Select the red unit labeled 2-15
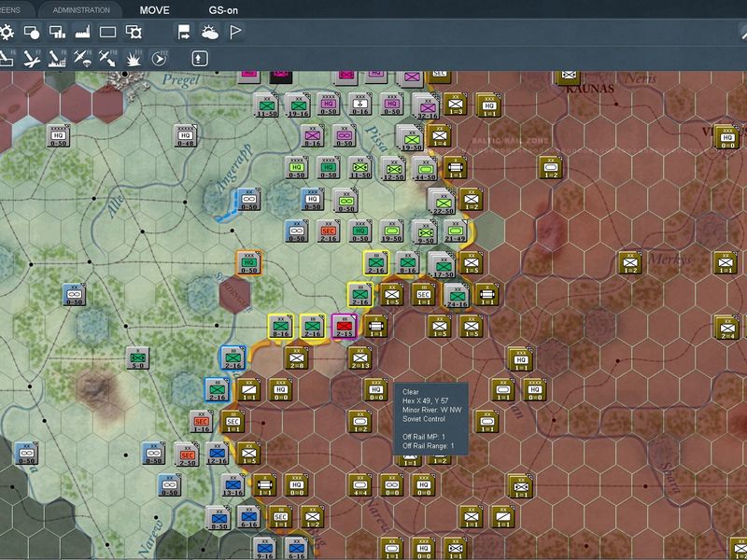 [x=344, y=326]
